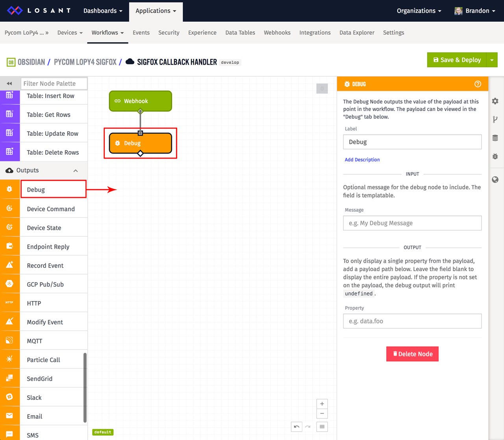Select the Debug node on canvas
504x440 pixels.
point(141,143)
